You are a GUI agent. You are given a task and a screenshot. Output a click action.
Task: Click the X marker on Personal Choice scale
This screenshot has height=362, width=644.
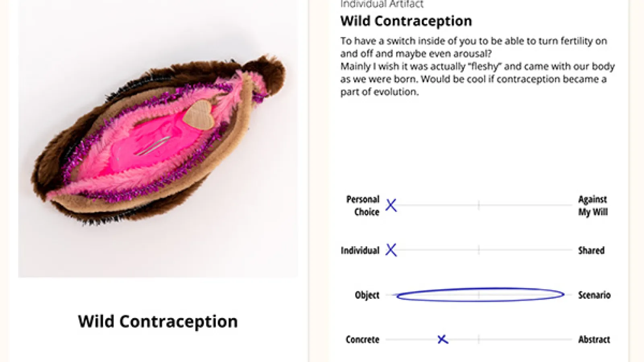coord(391,205)
